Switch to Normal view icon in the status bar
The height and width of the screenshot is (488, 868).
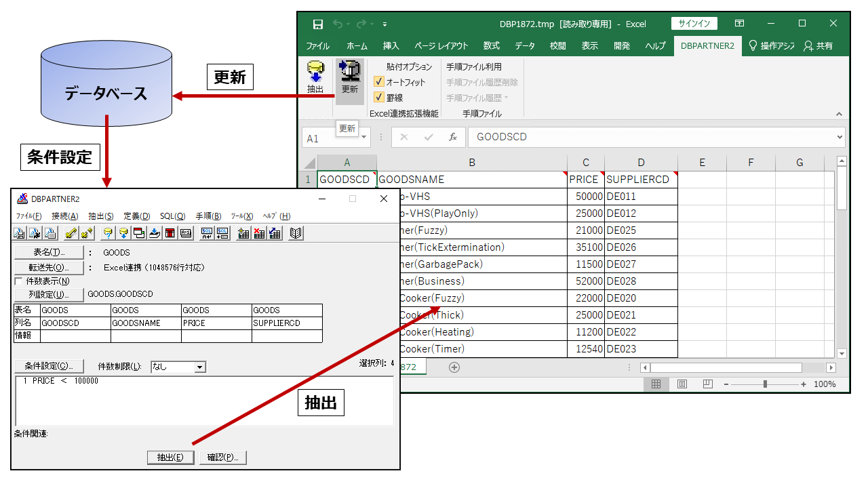click(x=656, y=384)
